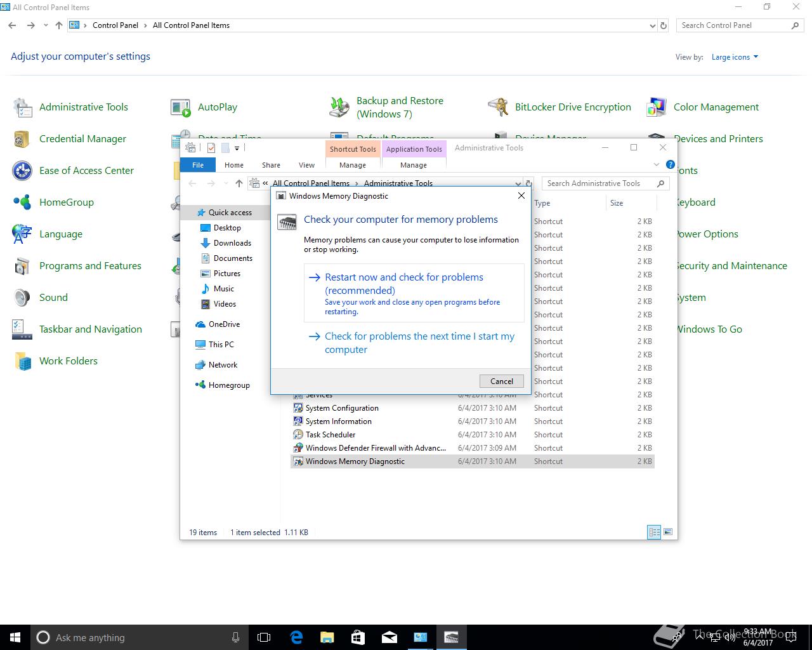Switch to large icons view in Explorer status bar
This screenshot has width=812, height=650.
[x=667, y=532]
